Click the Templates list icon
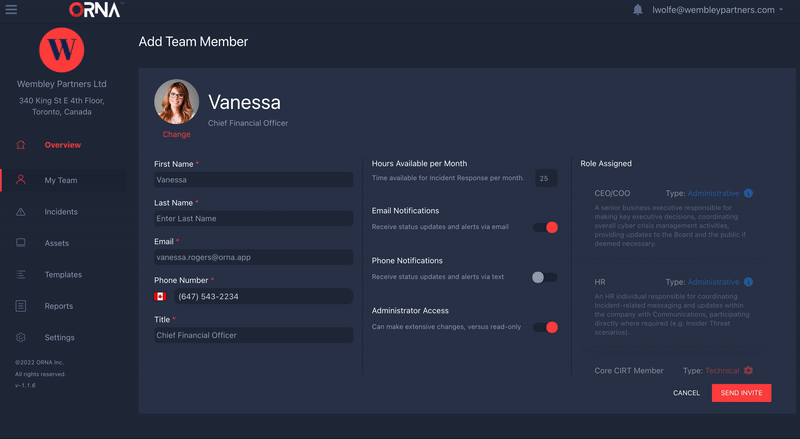Viewport: 800px width, 439px height. (x=20, y=274)
